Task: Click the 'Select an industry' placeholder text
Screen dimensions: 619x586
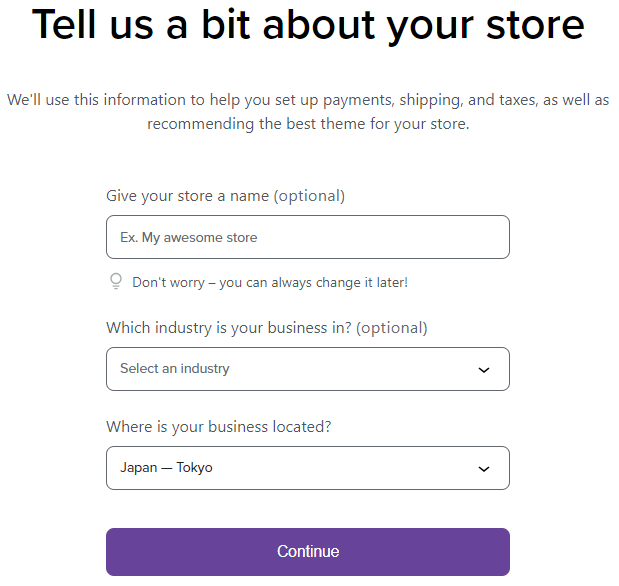Action: pos(175,369)
